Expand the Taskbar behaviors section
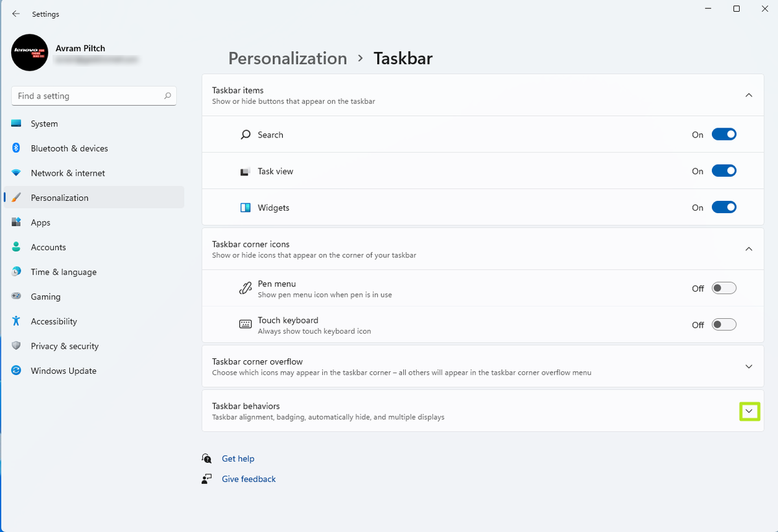The image size is (778, 532). click(x=749, y=411)
